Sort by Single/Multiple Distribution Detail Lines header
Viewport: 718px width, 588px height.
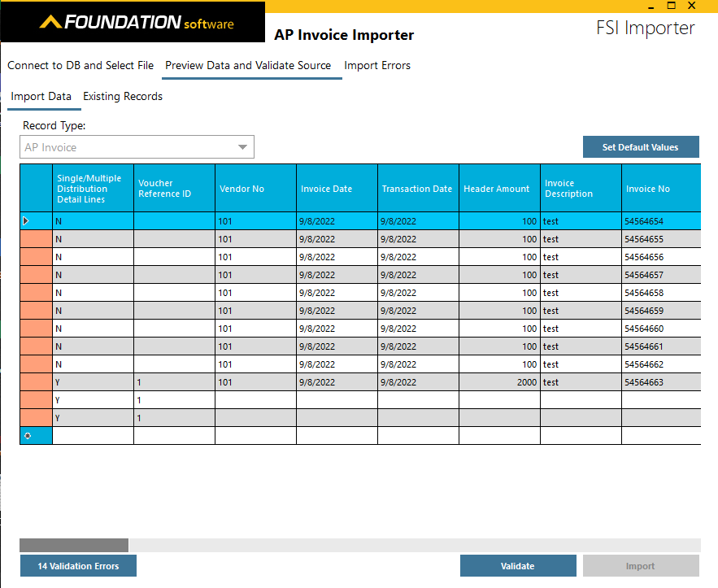point(93,189)
